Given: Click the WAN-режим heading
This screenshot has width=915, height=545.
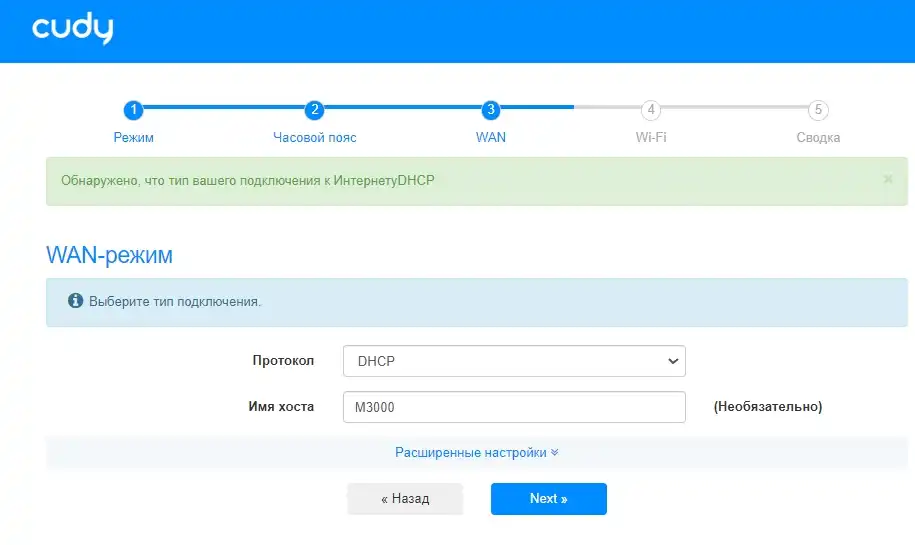Looking at the screenshot, I should click(109, 255).
